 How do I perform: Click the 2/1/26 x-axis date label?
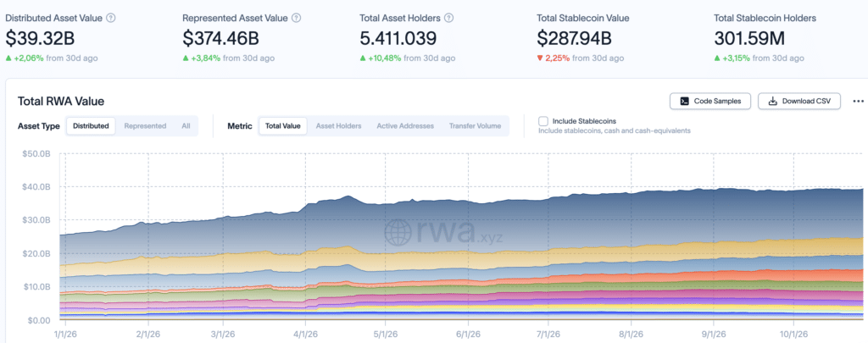147,335
